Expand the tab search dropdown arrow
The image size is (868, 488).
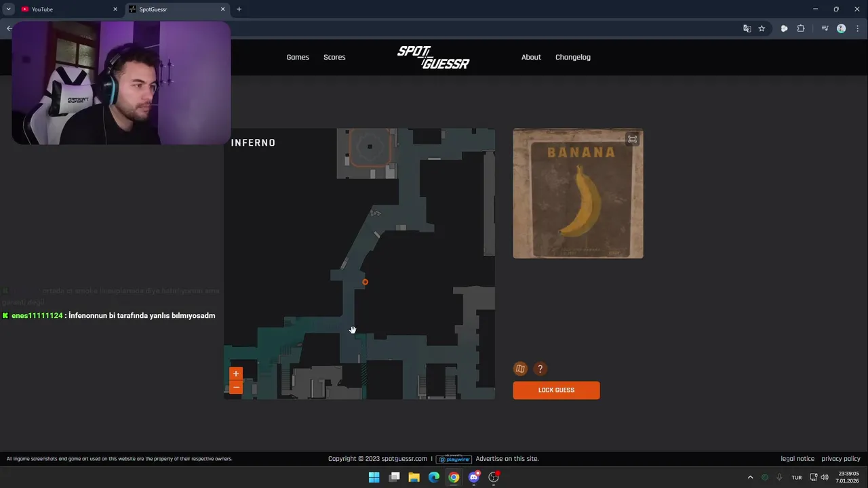point(8,9)
